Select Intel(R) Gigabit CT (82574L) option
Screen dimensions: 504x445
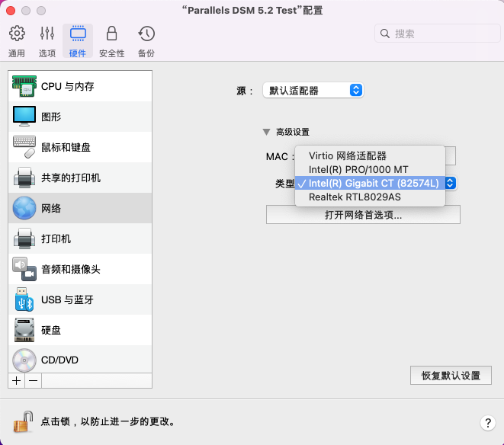370,183
